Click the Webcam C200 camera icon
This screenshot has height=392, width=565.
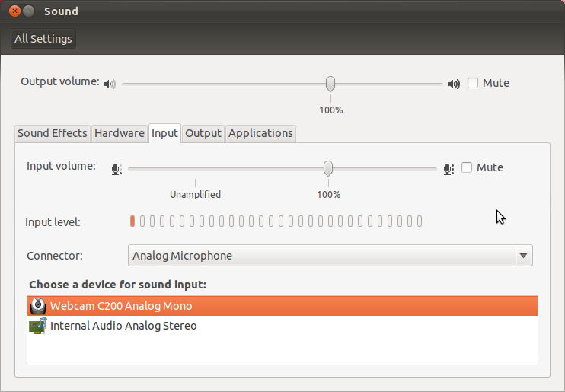tap(37, 306)
